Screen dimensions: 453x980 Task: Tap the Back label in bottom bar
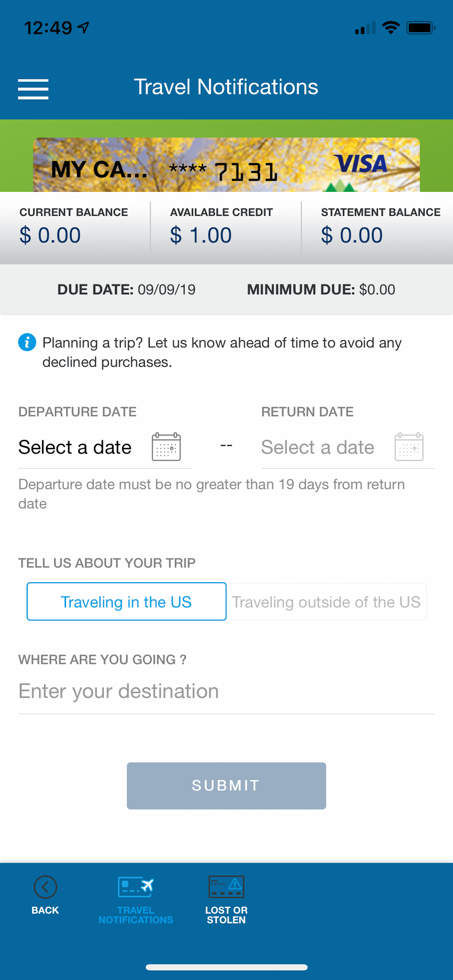pyautogui.click(x=45, y=910)
